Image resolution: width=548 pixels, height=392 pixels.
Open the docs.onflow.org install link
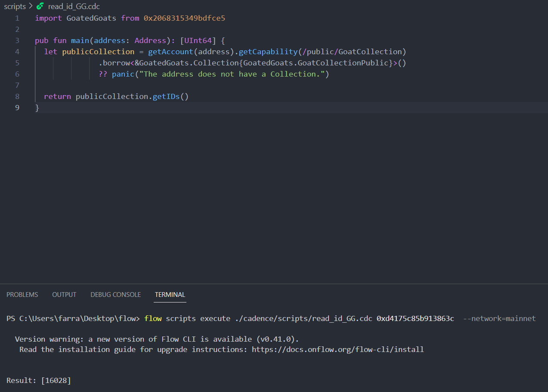tap(338, 349)
